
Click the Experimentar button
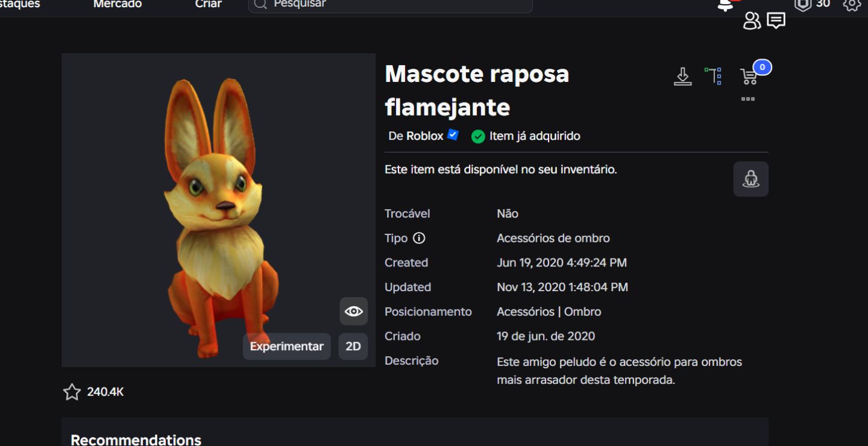point(287,347)
